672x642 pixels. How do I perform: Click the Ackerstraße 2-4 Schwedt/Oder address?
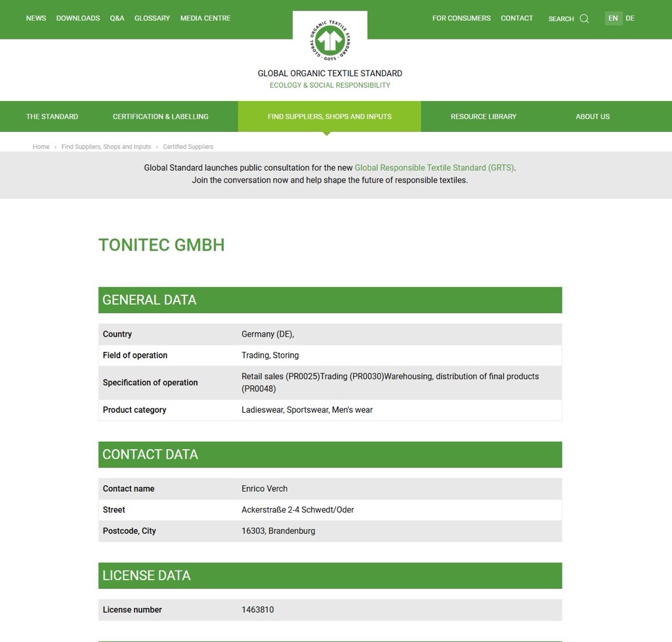[x=297, y=509]
